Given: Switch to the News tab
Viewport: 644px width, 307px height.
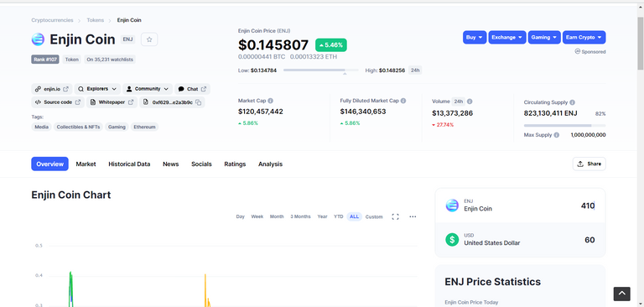Looking at the screenshot, I should pos(171,164).
